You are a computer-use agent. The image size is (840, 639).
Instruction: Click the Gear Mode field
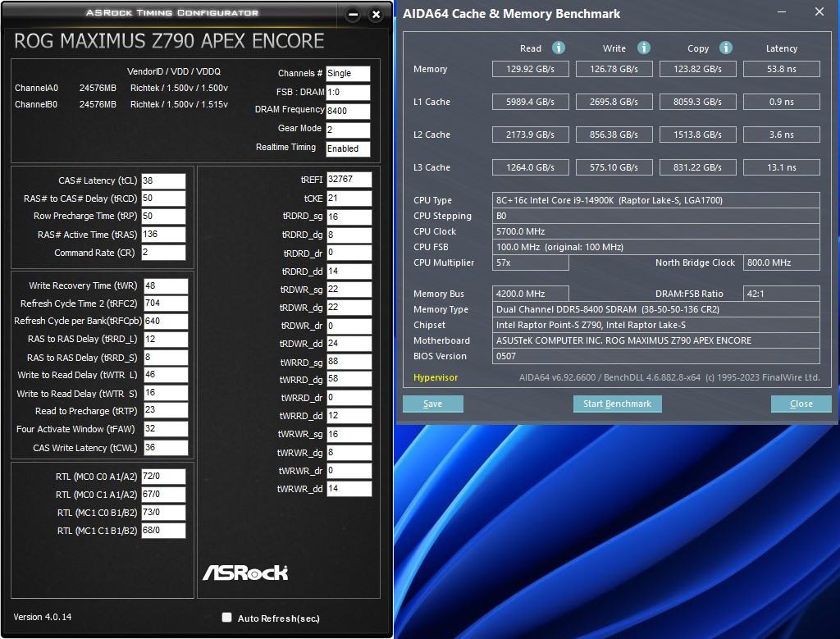(348, 130)
